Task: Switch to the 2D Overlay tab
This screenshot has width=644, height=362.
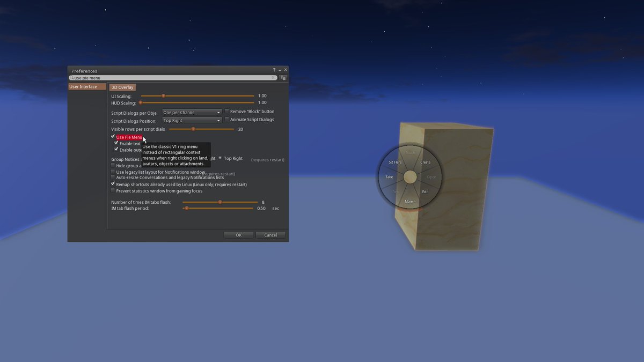Action: pyautogui.click(x=122, y=87)
